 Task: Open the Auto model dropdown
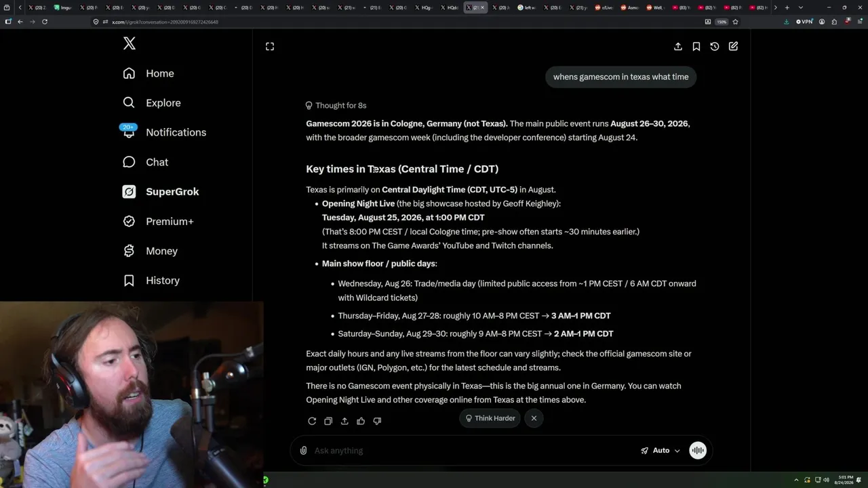pyautogui.click(x=660, y=451)
